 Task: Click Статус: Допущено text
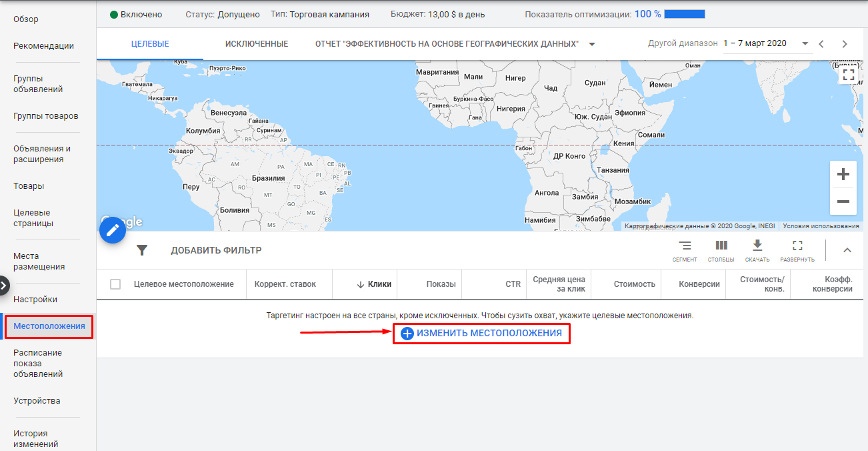point(223,14)
